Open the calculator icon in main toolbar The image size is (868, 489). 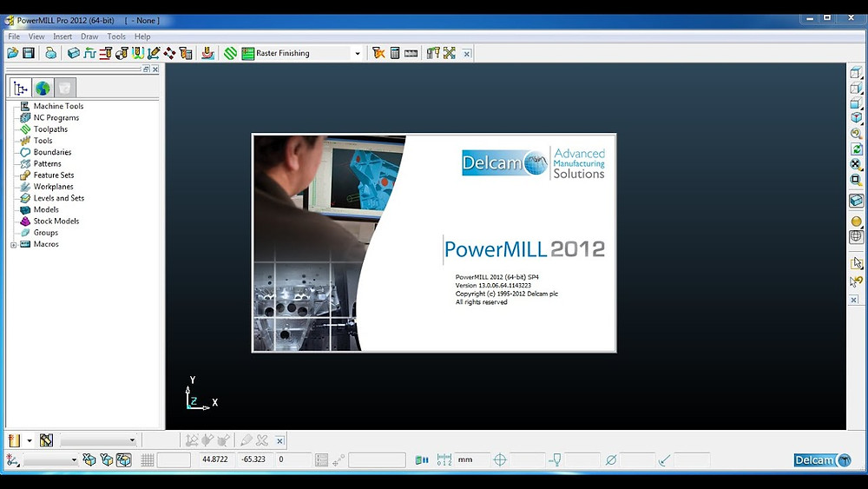pos(395,53)
